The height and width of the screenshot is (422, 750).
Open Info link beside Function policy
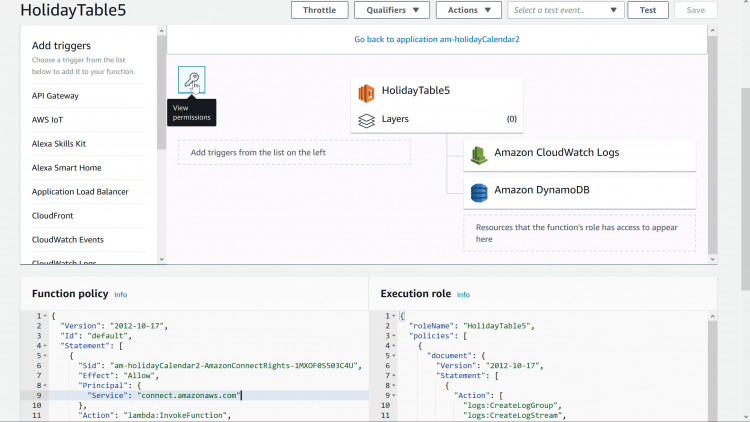[120, 295]
